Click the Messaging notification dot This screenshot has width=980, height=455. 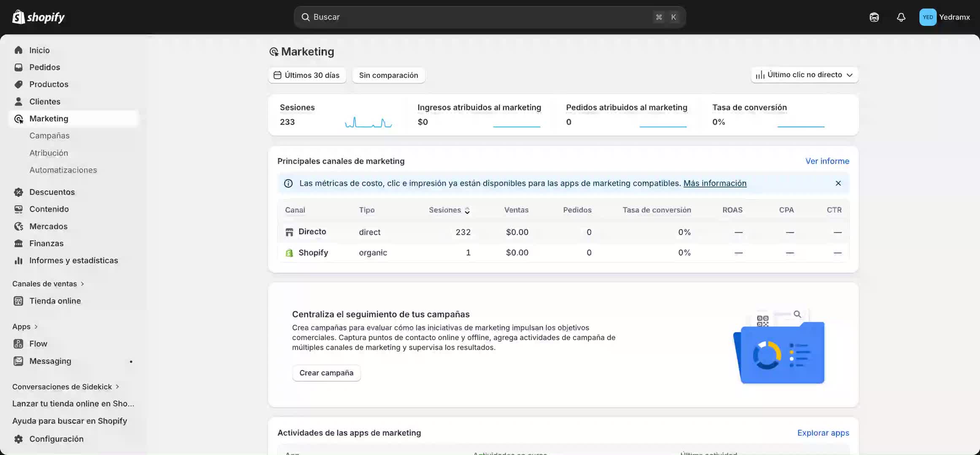point(131,361)
